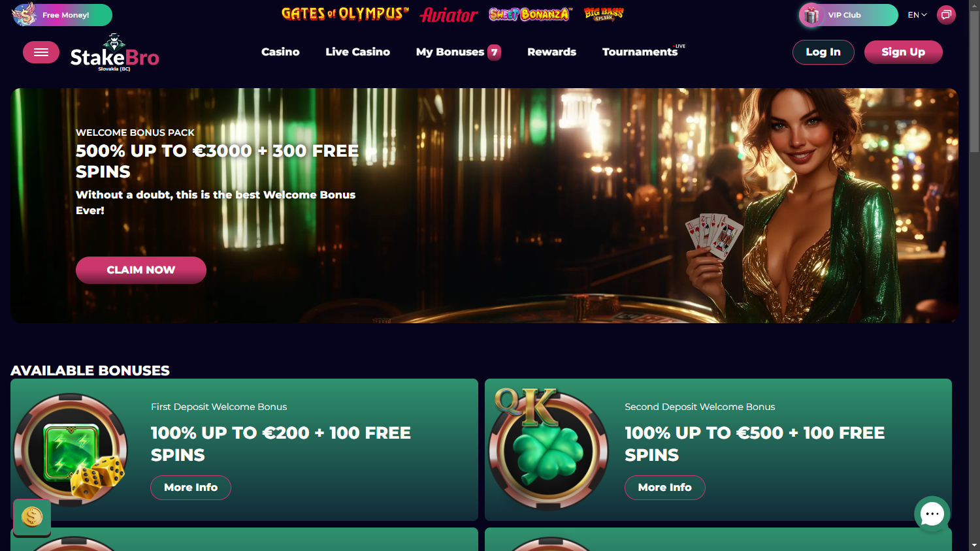
Task: Open Gates of Olympus game logo
Action: pyautogui.click(x=345, y=14)
